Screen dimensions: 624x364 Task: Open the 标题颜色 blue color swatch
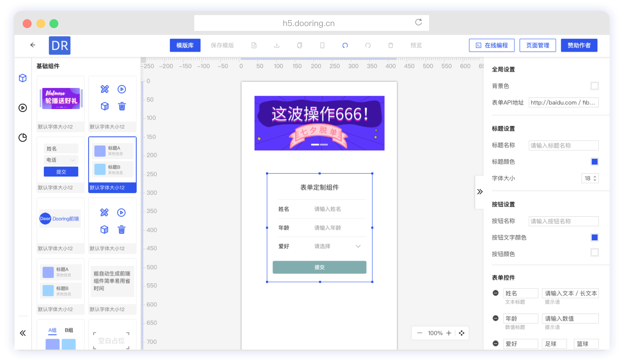(x=594, y=162)
